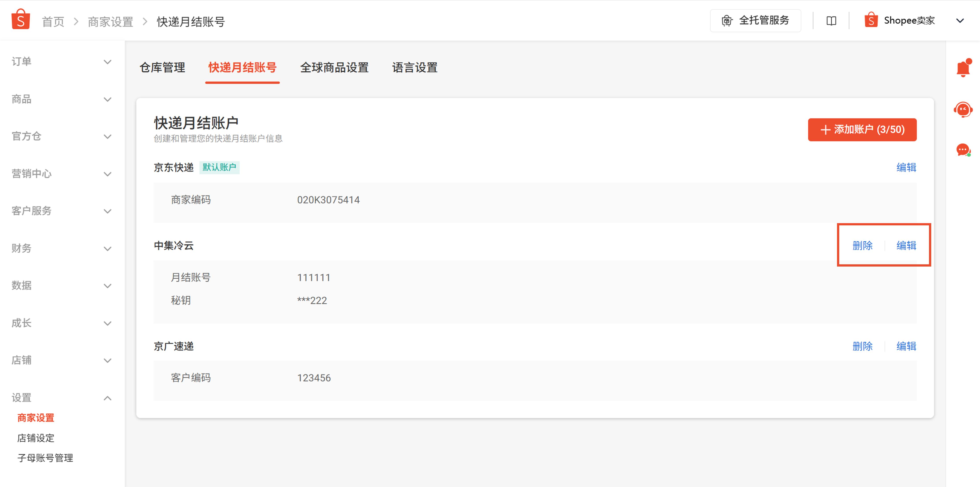This screenshot has height=487, width=980.
Task: Go to 商家设置 breadcrumb link
Action: click(110, 22)
